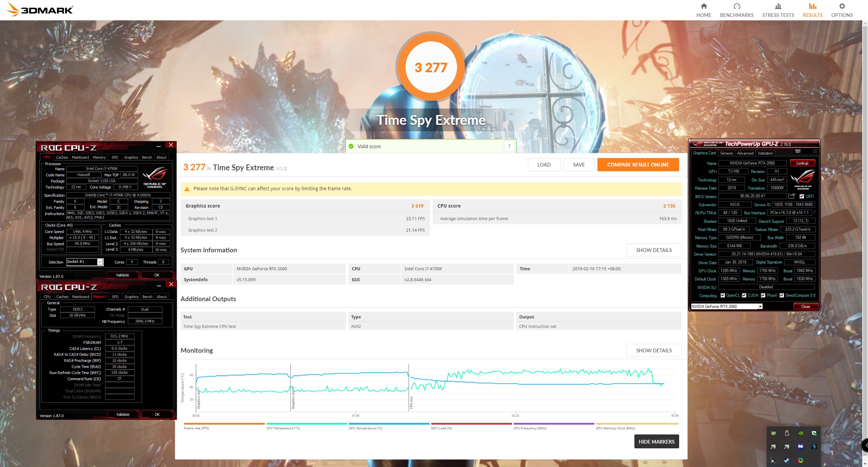868x467 pixels.
Task: Open the NVIDIA tray icon
Action: (801, 433)
